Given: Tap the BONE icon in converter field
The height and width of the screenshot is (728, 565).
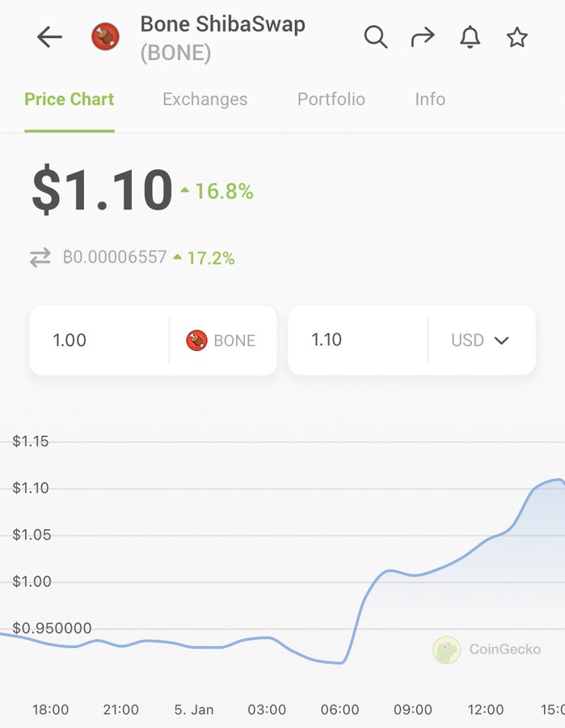Looking at the screenshot, I should [x=196, y=341].
